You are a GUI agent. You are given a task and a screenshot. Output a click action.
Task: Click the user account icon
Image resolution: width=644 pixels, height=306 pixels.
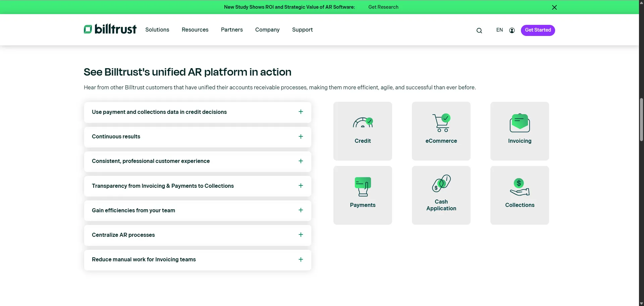point(512,30)
